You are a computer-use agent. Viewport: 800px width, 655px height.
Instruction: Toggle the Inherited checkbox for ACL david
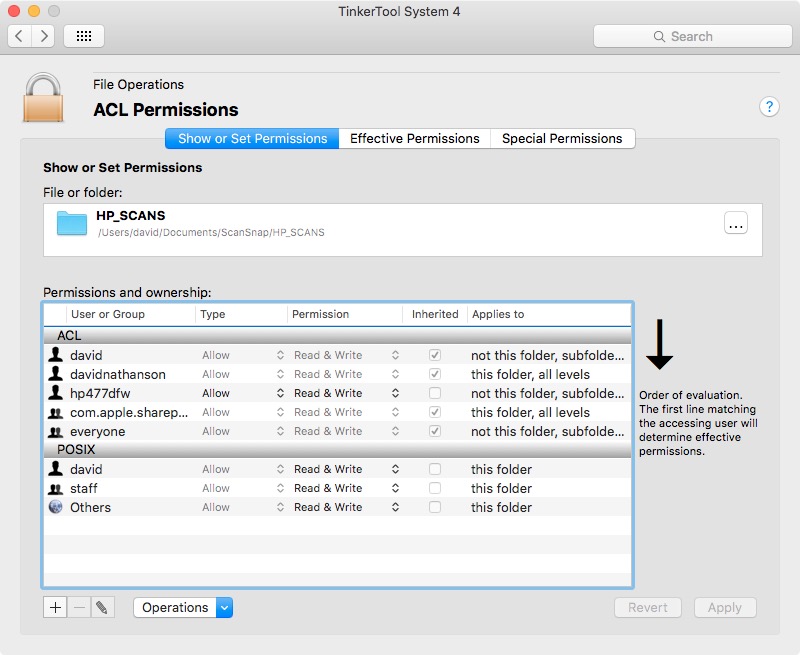pyautogui.click(x=435, y=355)
